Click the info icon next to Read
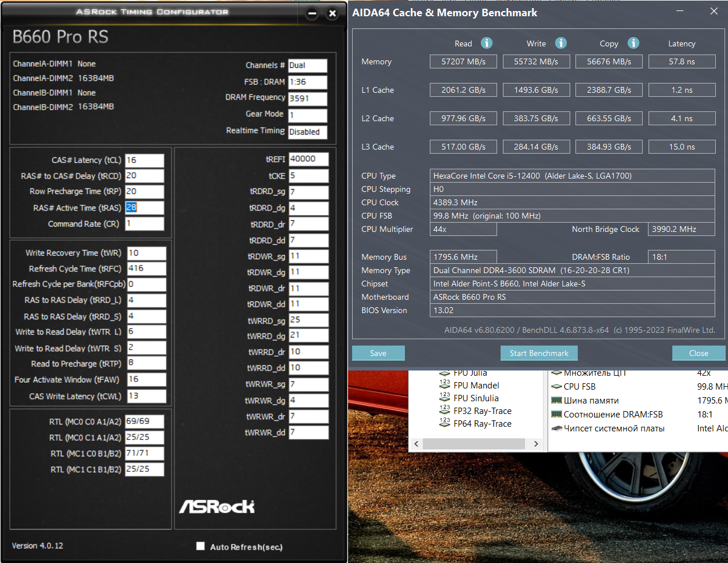The height and width of the screenshot is (563, 728). (x=487, y=43)
